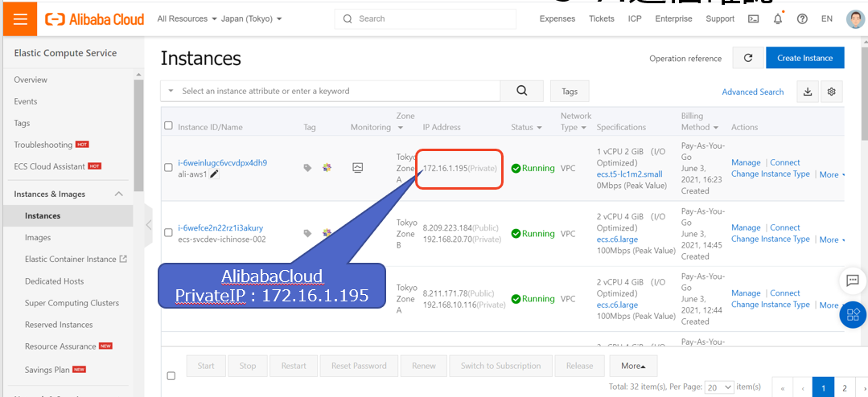Open the All Resources dropdown
Image resolution: width=868 pixels, height=397 pixels.
point(187,18)
